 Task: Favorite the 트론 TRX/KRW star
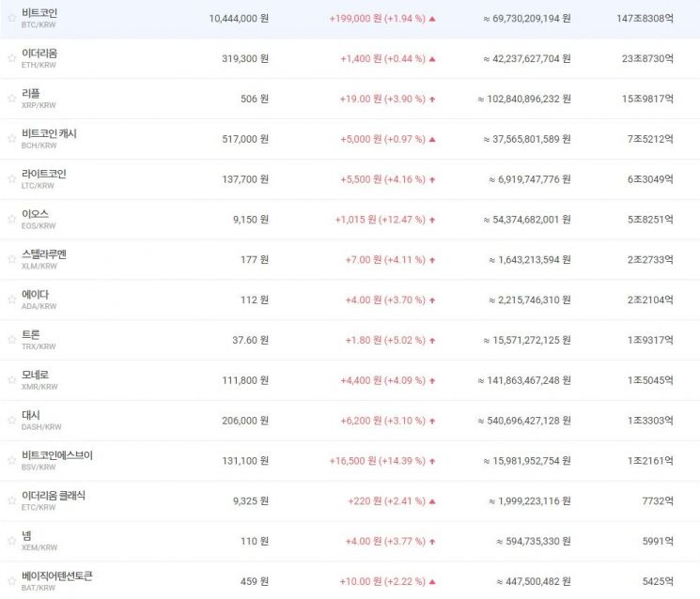point(12,340)
